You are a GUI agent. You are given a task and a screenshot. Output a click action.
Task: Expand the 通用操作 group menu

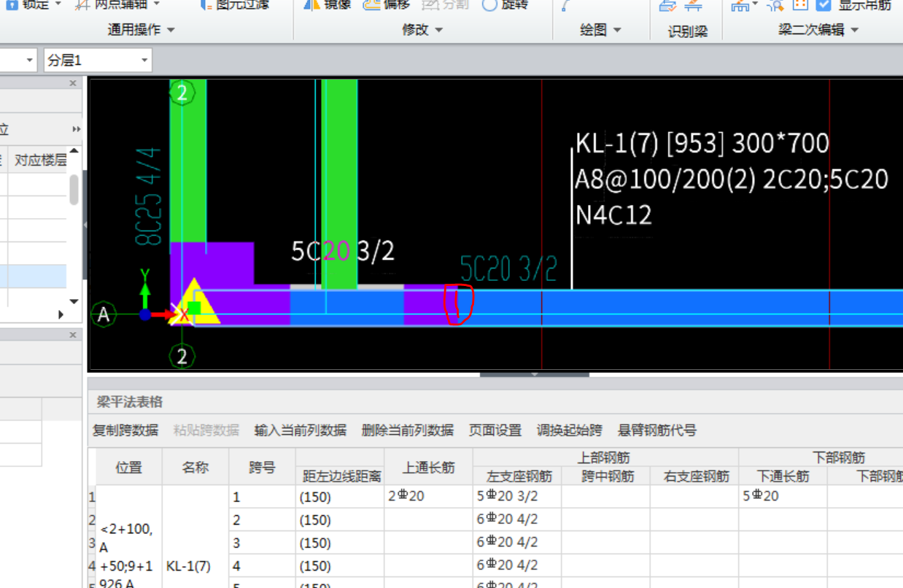(142, 30)
